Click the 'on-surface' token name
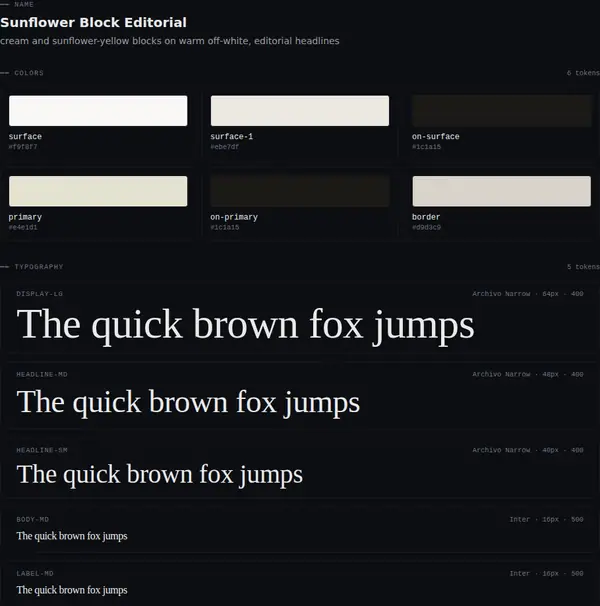The width and height of the screenshot is (600, 606). click(436, 136)
